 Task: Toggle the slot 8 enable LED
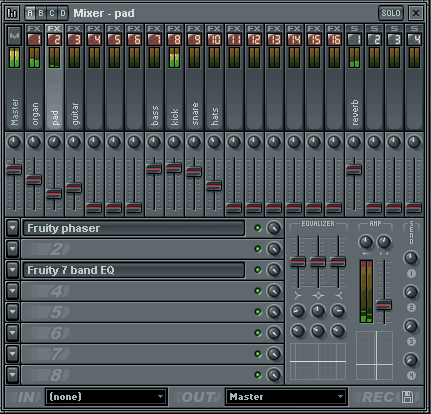pos(258,375)
